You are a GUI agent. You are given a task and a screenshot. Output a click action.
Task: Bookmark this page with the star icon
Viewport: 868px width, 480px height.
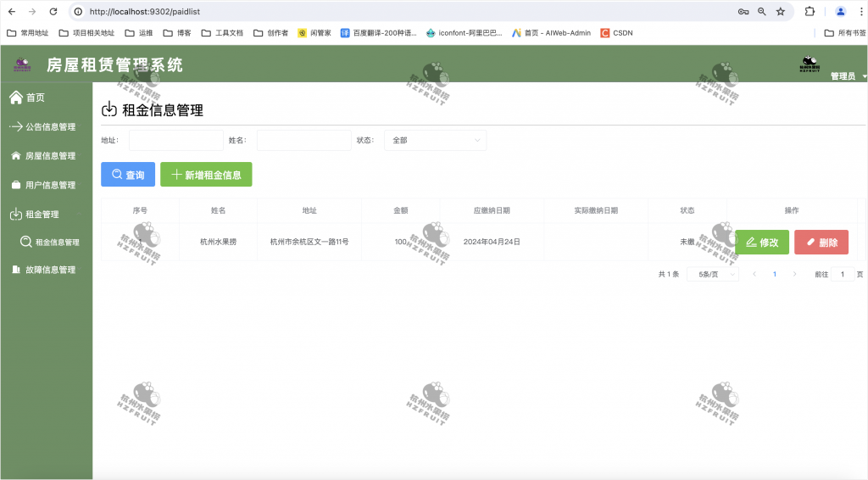point(781,12)
